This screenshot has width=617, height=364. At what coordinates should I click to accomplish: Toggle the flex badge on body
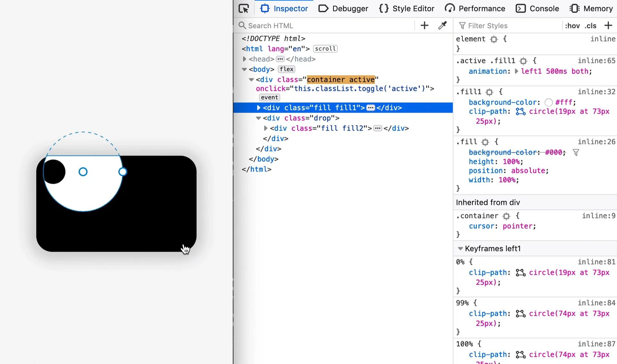click(286, 69)
